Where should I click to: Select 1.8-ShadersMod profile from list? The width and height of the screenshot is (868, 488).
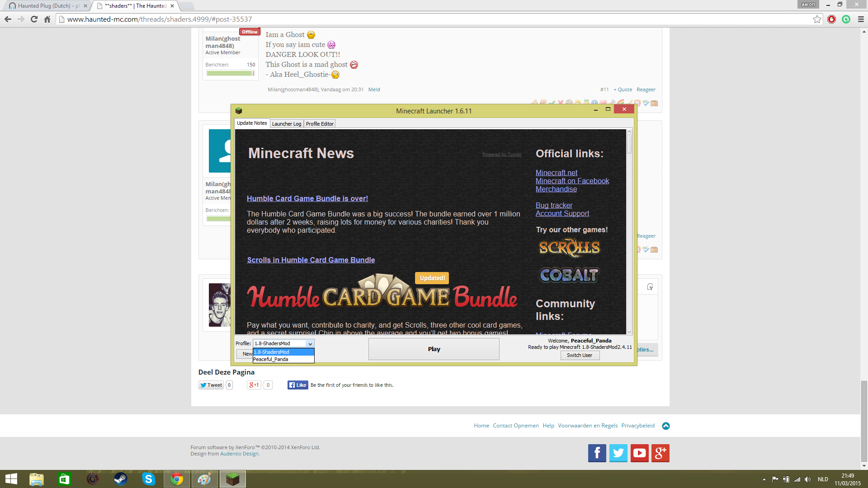tap(283, 352)
